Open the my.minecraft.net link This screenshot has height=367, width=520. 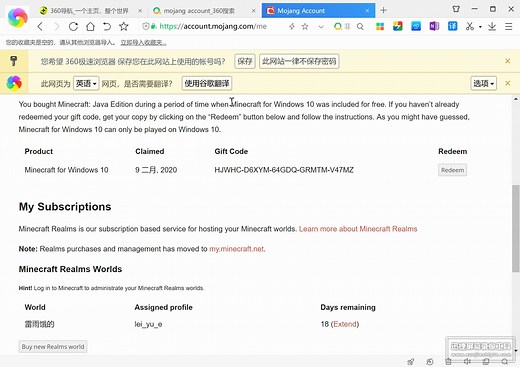(x=237, y=249)
